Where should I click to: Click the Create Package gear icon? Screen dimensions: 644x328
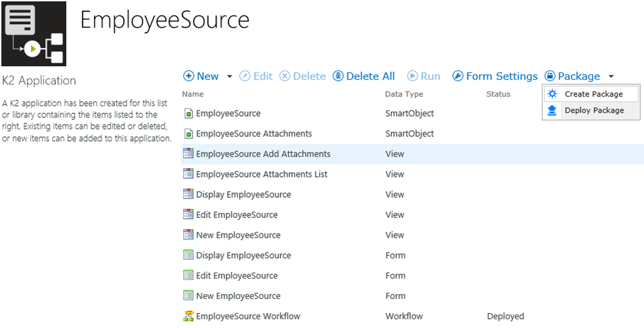552,94
